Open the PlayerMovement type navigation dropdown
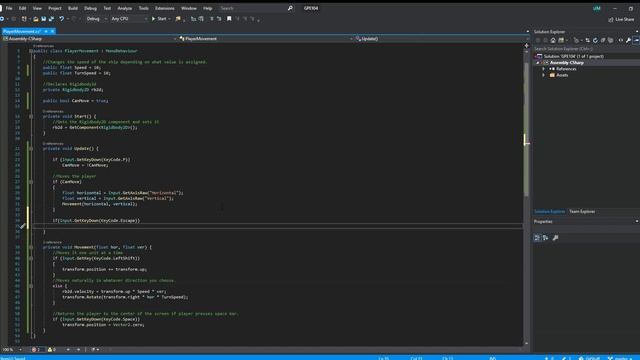 tap(266, 39)
